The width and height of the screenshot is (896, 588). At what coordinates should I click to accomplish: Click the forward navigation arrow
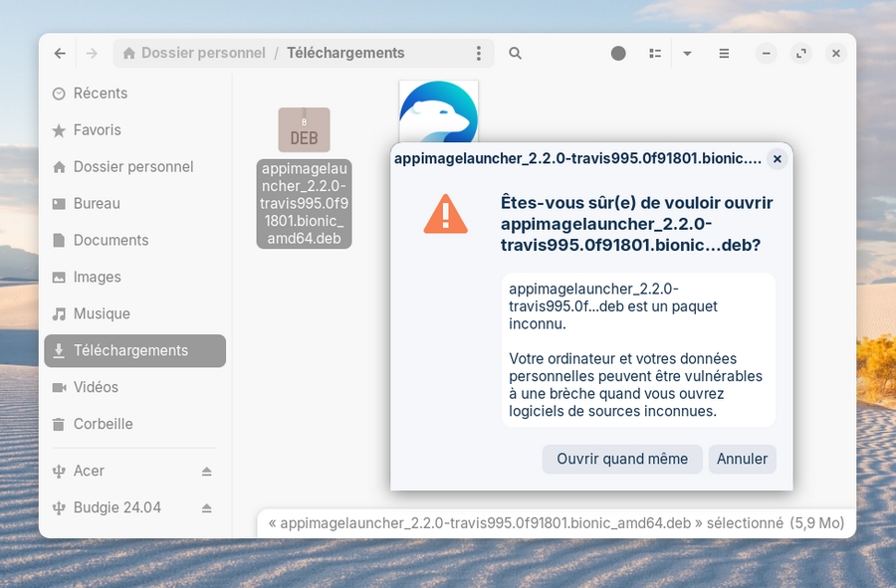pos(92,54)
